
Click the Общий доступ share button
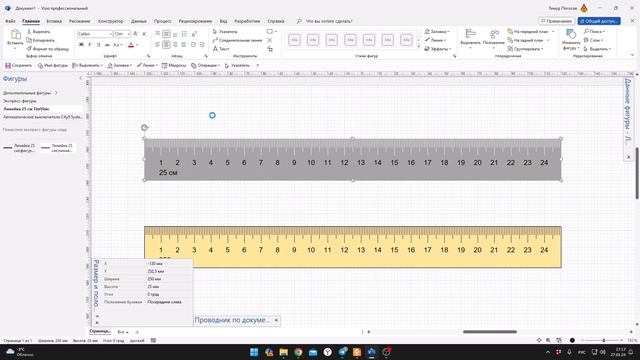tap(599, 21)
